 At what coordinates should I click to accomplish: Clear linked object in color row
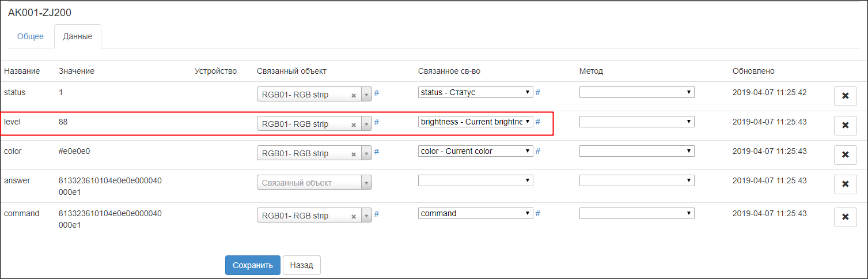point(354,154)
